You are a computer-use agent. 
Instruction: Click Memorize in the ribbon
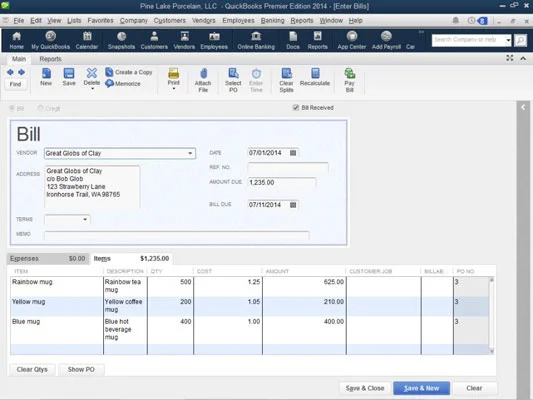coord(123,83)
